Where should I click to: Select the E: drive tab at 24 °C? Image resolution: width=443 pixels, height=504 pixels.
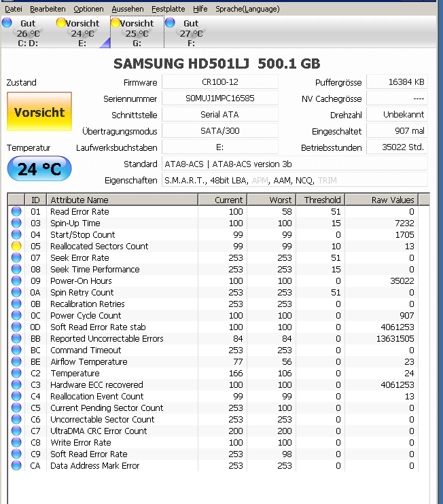(83, 33)
